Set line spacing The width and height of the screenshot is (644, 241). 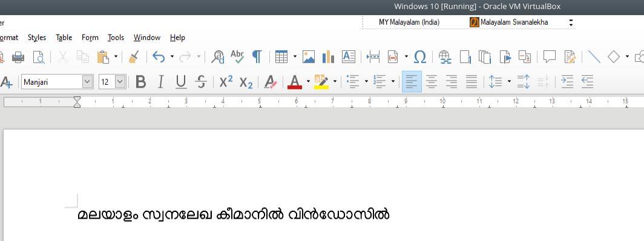[495, 82]
